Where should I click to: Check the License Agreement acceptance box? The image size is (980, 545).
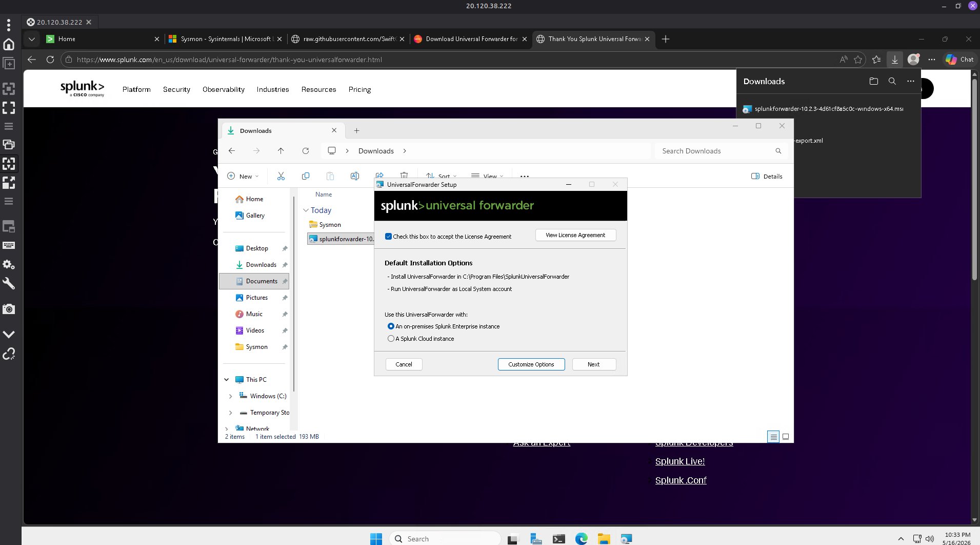click(x=388, y=237)
